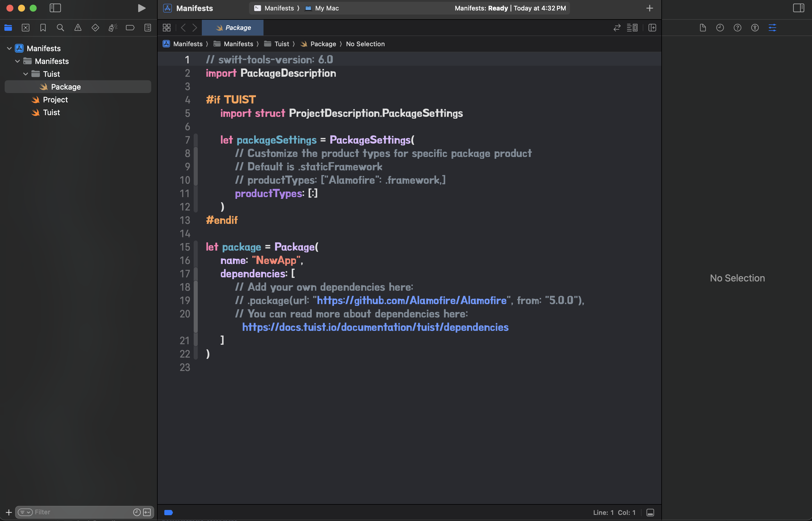
Task: Click Manifests folder in the jump bar
Action: [x=234, y=44]
